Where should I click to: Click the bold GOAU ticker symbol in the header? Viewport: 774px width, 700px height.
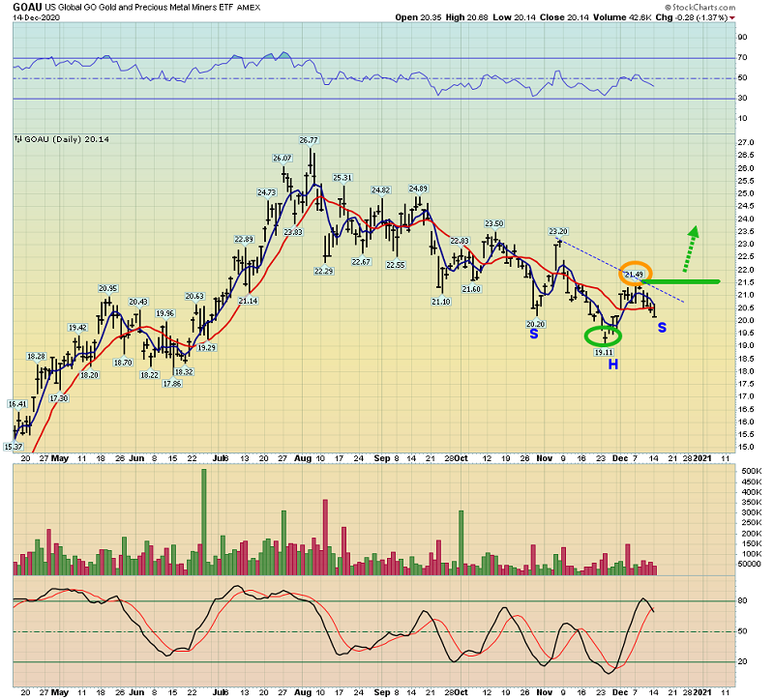pyautogui.click(x=28, y=8)
